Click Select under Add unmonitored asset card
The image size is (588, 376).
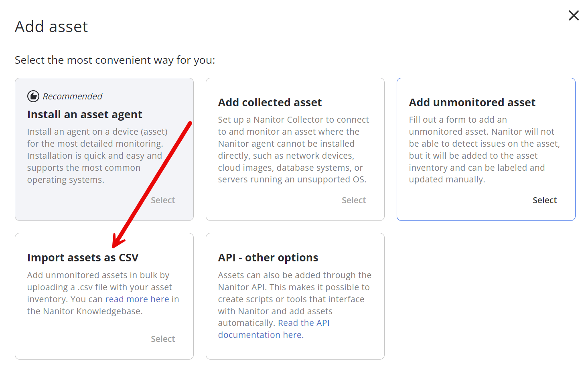(545, 200)
